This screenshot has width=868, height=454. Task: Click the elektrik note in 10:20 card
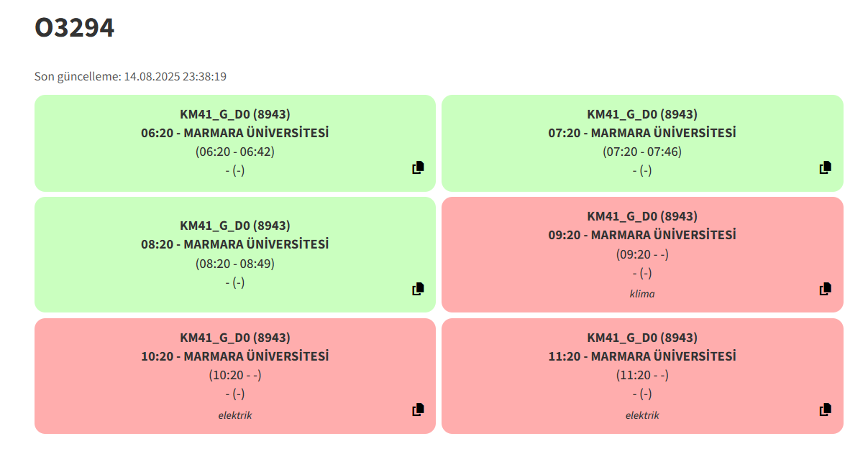(235, 415)
